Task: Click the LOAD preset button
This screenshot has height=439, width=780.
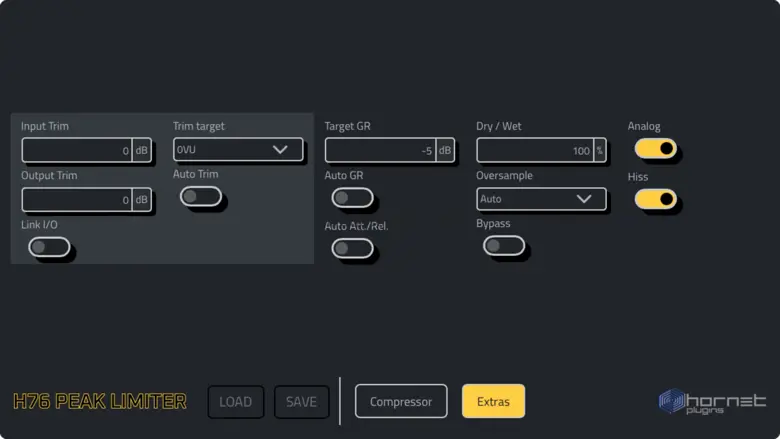Action: pos(236,402)
